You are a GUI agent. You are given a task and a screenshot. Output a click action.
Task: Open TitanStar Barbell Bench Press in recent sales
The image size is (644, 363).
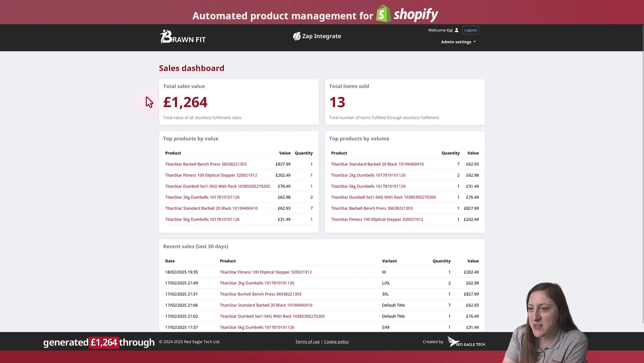(x=261, y=294)
